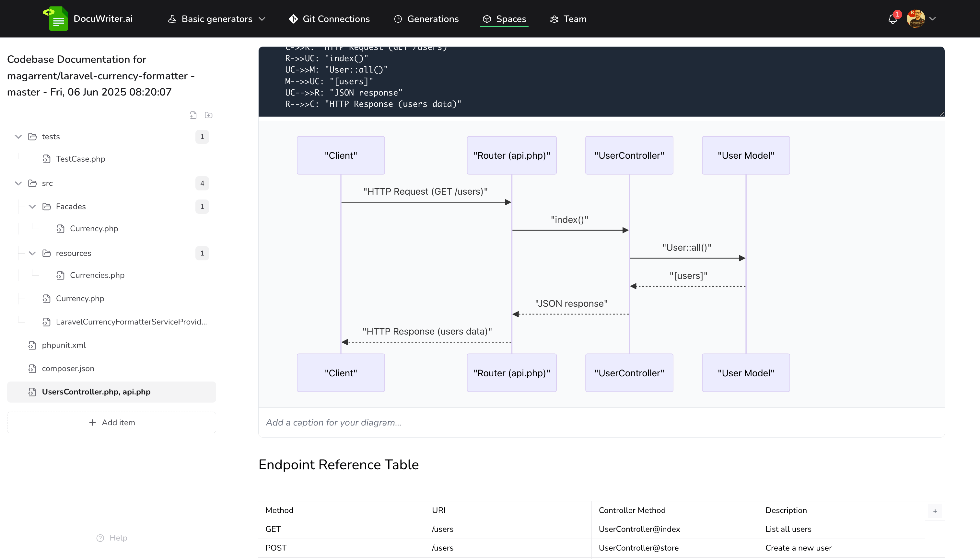
Task: Click the phpunit.xml file icon
Action: pos(32,345)
